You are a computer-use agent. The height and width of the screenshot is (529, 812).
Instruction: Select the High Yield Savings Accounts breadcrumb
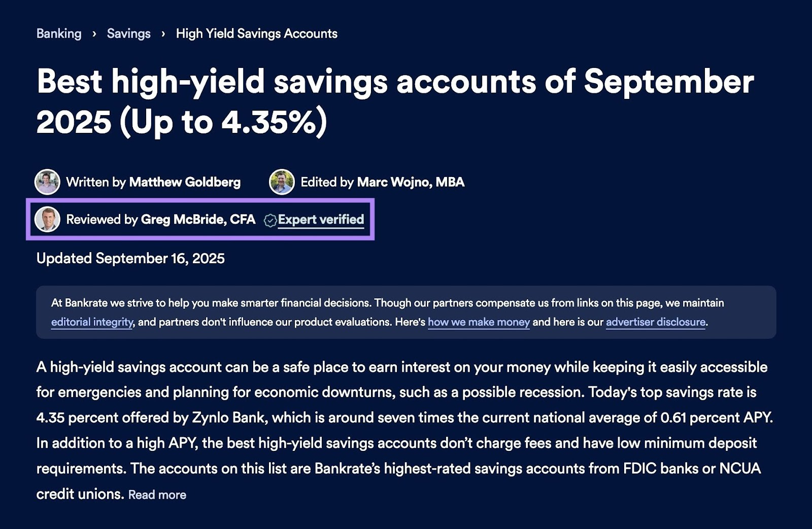point(256,33)
